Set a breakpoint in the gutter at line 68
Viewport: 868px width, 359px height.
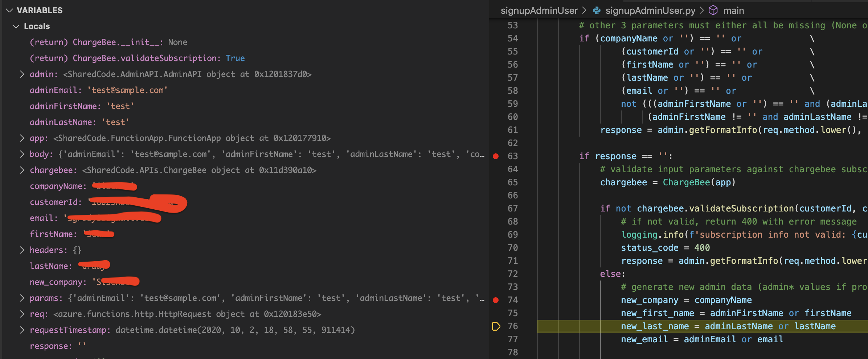[496, 221]
